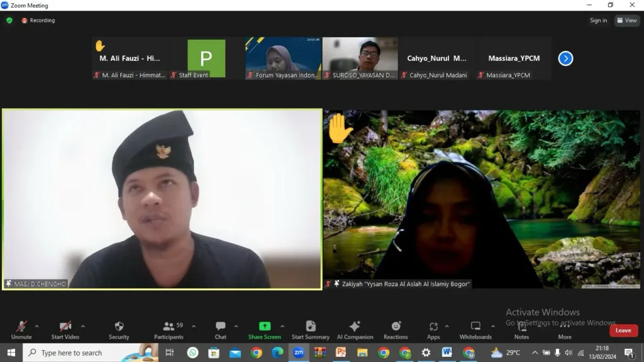Open Microsoft Store from the taskbar
Image resolution: width=644 pixels, height=362 pixels.
[214, 353]
